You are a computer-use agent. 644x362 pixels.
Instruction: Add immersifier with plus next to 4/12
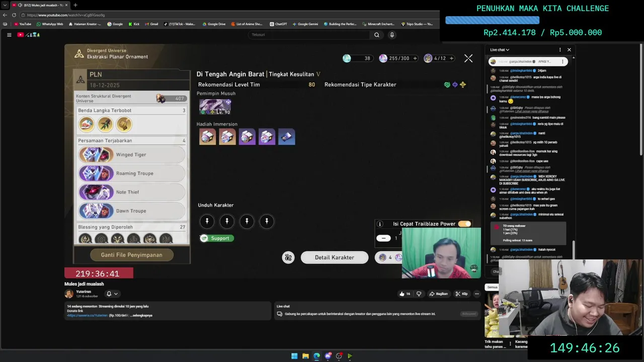tap(451, 58)
